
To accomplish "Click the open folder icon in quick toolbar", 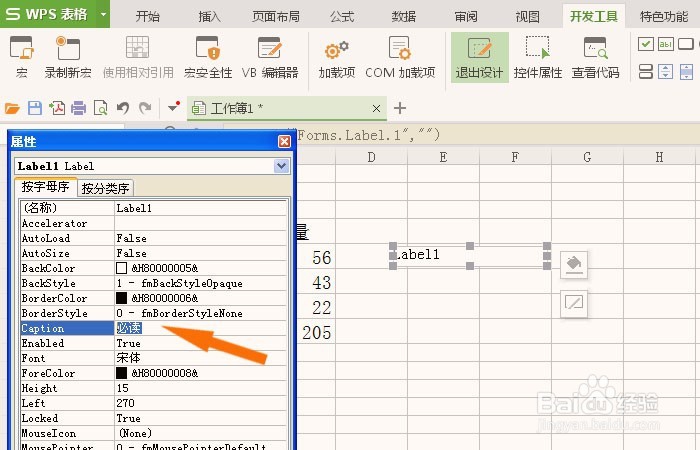I will pyautogui.click(x=12, y=108).
